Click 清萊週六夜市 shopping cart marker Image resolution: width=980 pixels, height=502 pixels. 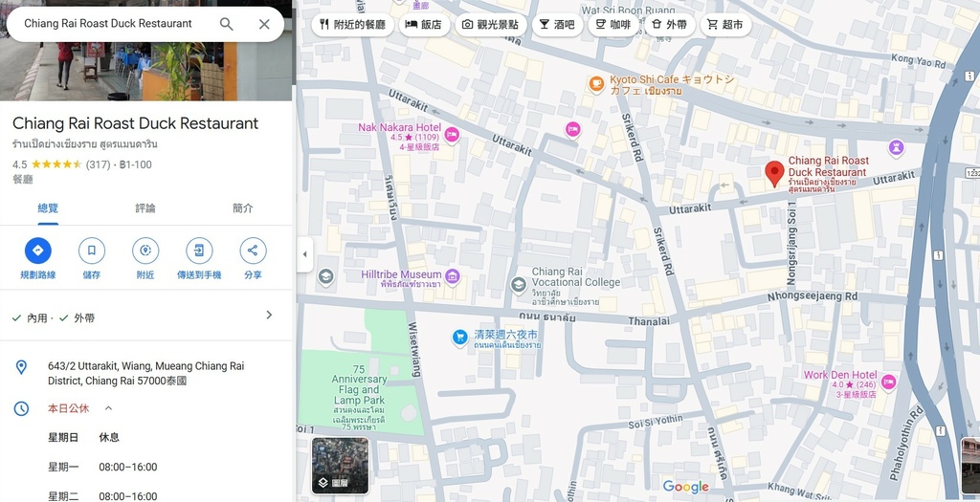460,338
